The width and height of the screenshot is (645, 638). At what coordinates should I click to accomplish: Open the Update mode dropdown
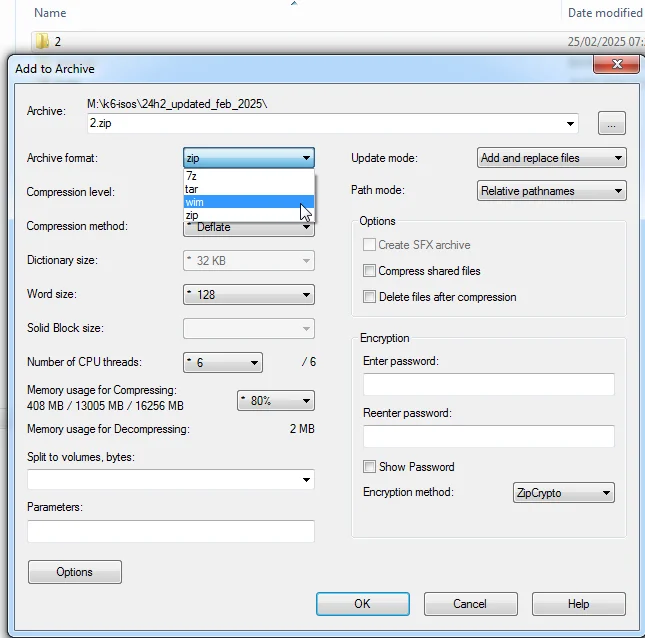(x=551, y=158)
